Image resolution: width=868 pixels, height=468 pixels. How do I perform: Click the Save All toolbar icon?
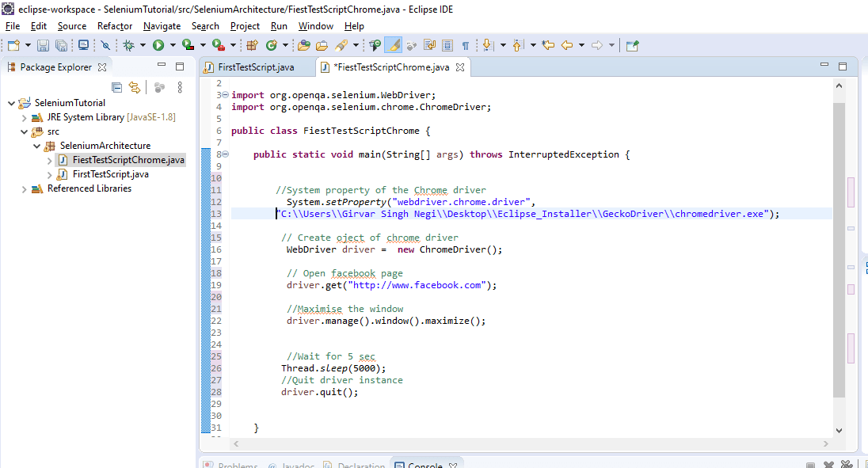coord(61,45)
